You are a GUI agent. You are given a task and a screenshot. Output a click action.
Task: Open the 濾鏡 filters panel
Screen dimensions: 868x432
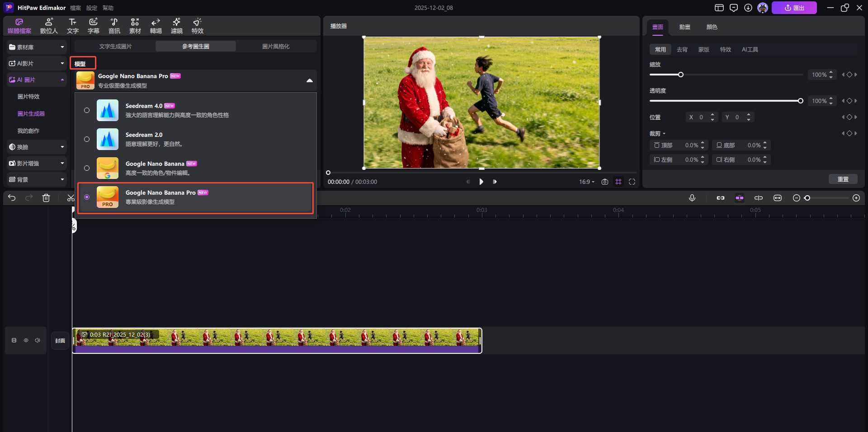click(x=176, y=26)
